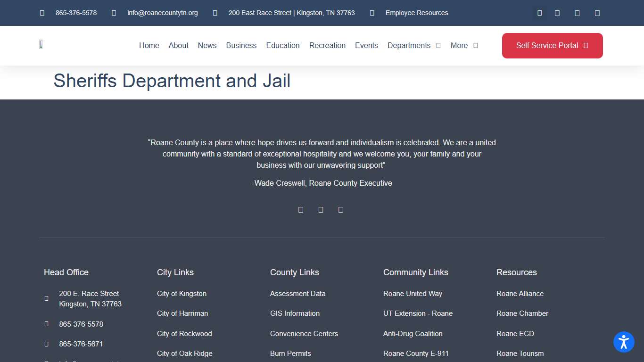Screen dimensions: 644x362
Task: Open the City of Kingston link
Action: tap(182, 293)
